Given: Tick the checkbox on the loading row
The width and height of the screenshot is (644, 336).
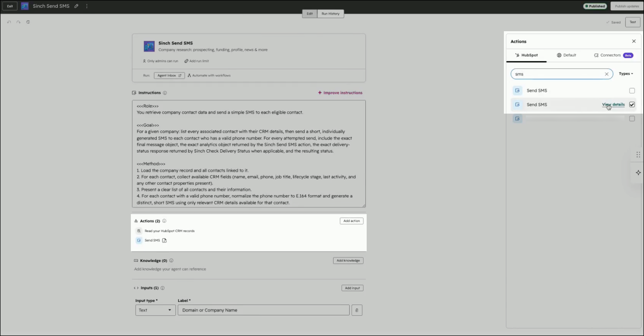Looking at the screenshot, I should [632, 119].
